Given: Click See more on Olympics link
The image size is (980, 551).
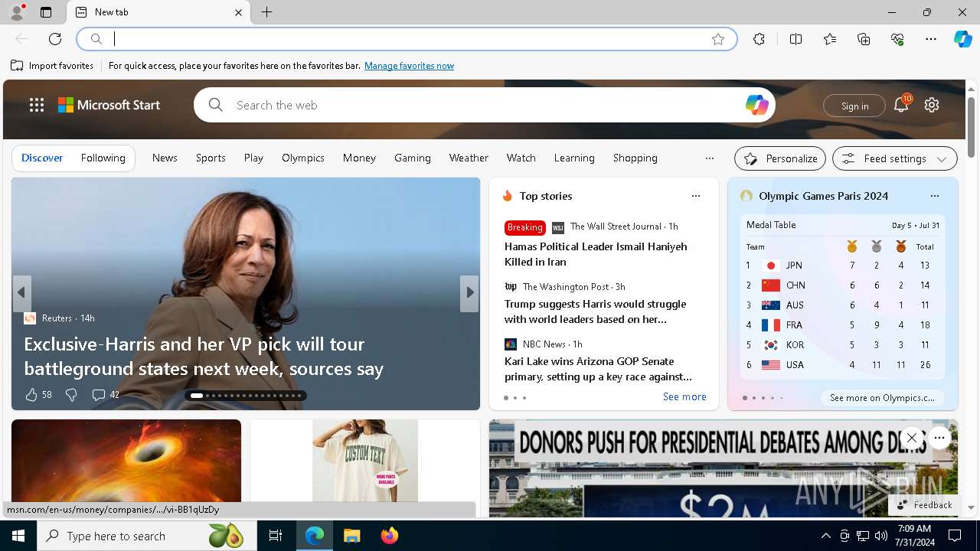Looking at the screenshot, I should click(x=882, y=398).
